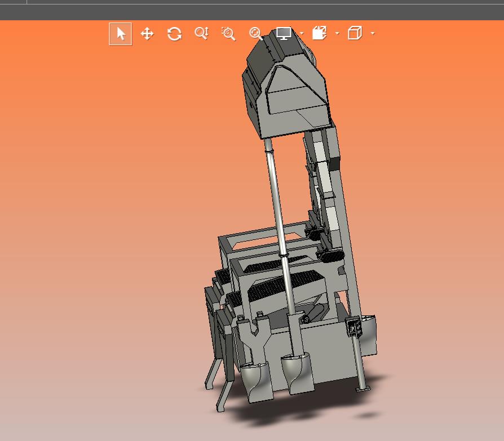This screenshot has width=504, height=441.
Task: Click the round foot of right support post
Action: pos(362,389)
